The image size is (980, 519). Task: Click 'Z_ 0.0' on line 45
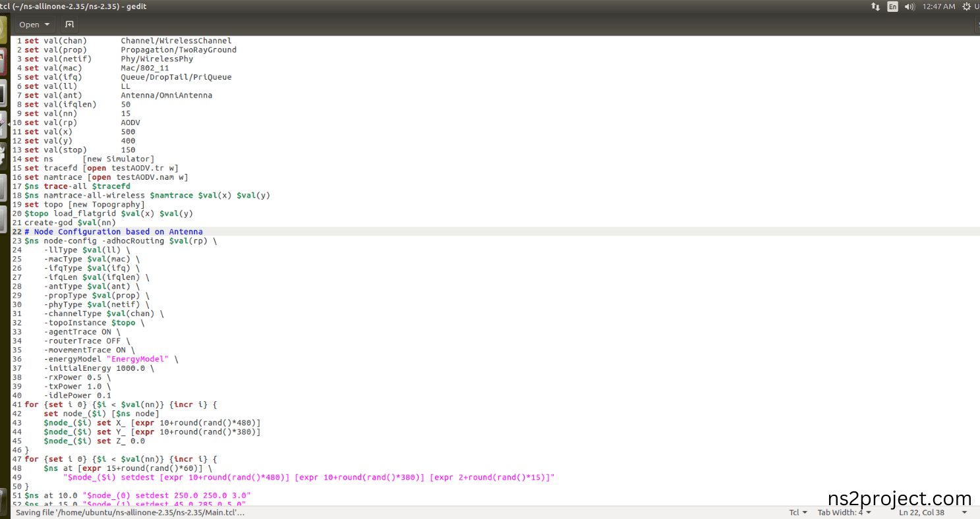tap(130, 441)
